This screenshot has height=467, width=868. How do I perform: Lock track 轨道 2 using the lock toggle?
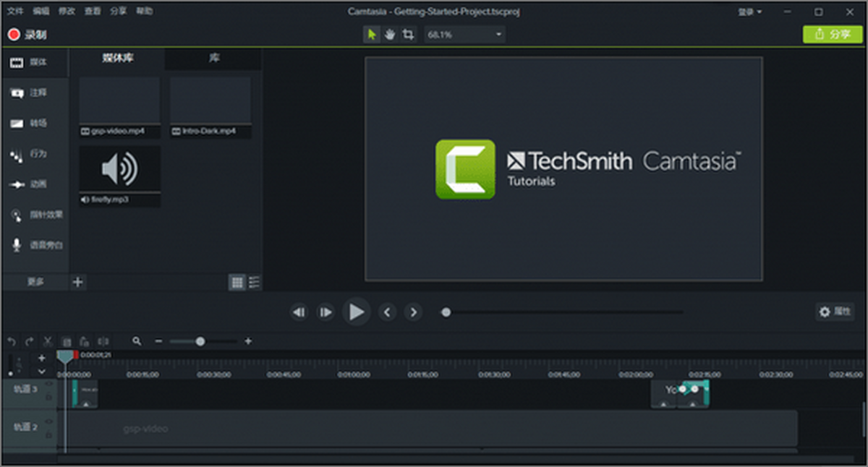coord(49,434)
